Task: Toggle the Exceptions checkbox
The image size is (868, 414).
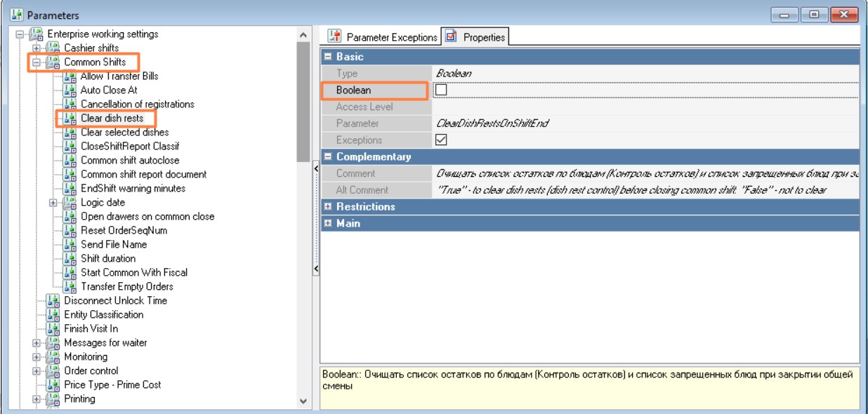Action: 441,140
